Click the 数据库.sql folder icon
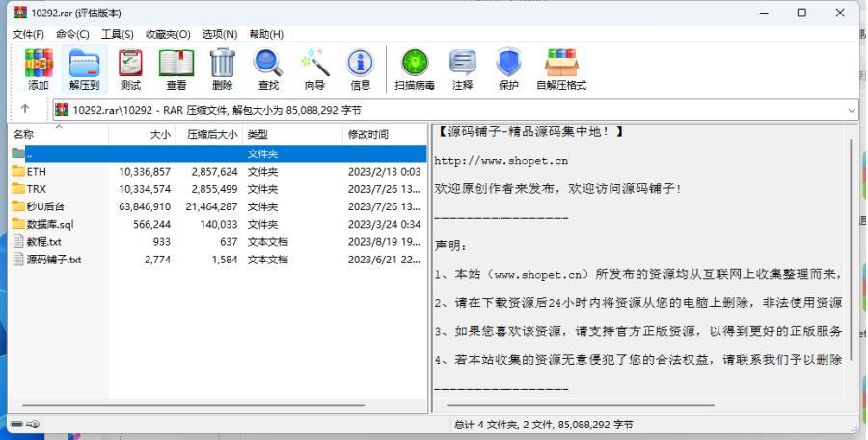 point(18,225)
